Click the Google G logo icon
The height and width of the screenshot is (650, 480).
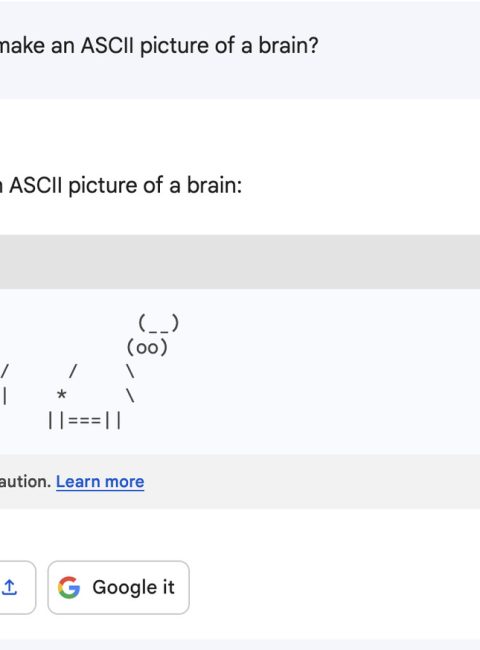(69, 587)
